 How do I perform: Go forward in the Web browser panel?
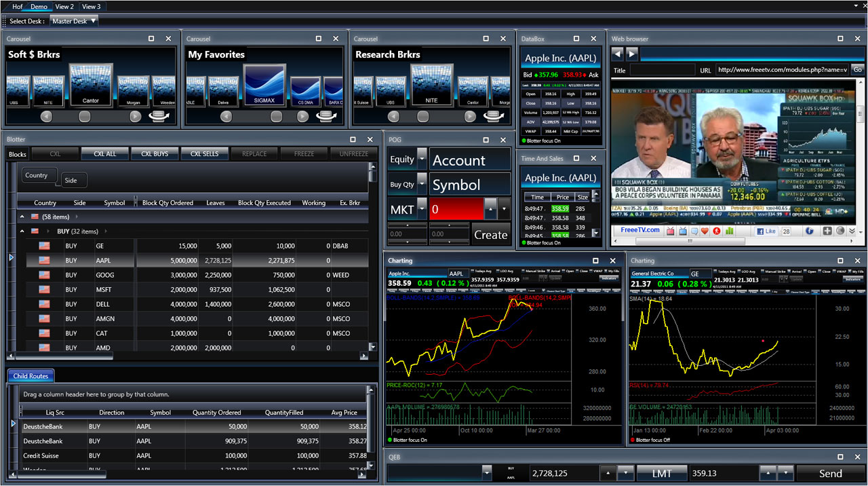pos(632,54)
